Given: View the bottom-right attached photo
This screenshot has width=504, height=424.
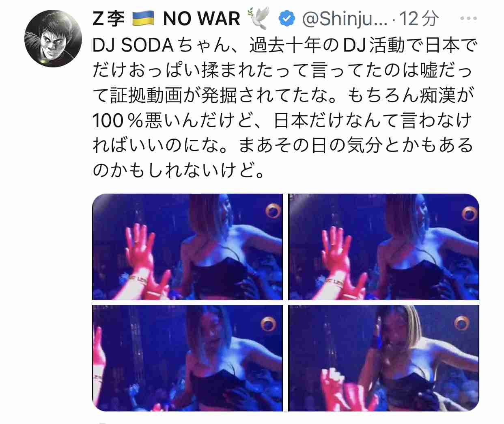Looking at the screenshot, I should pyautogui.click(x=383, y=358).
